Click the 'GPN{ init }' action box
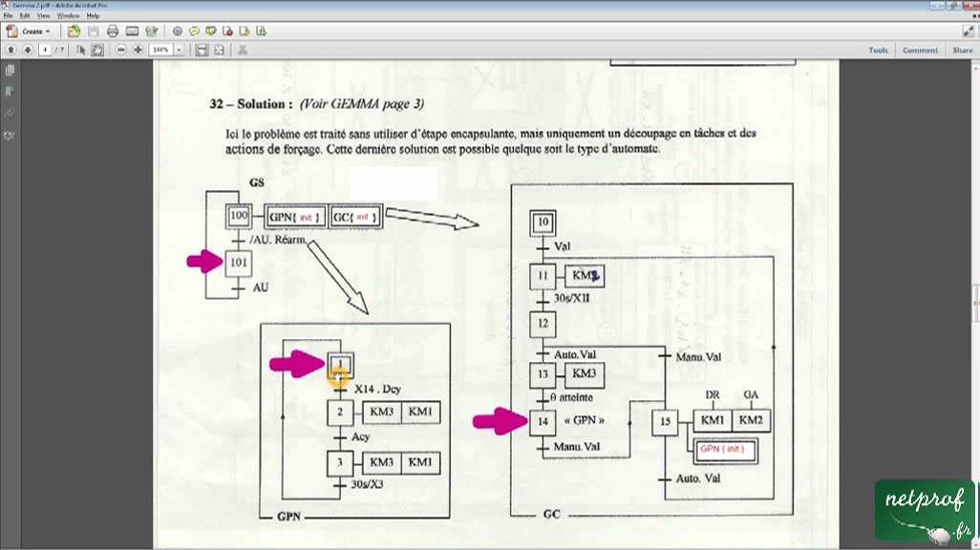Image resolution: width=980 pixels, height=550 pixels. point(295,217)
